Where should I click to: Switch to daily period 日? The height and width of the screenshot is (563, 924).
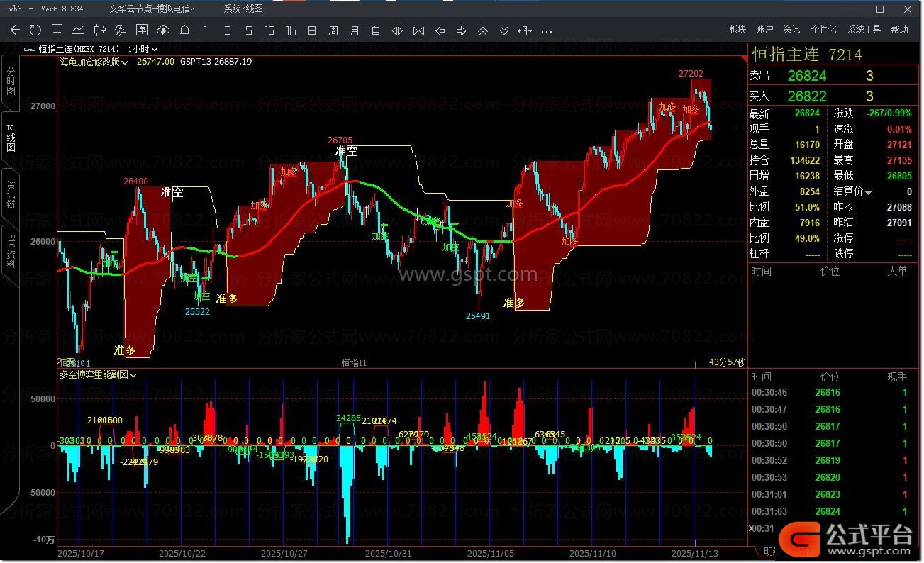point(312,30)
